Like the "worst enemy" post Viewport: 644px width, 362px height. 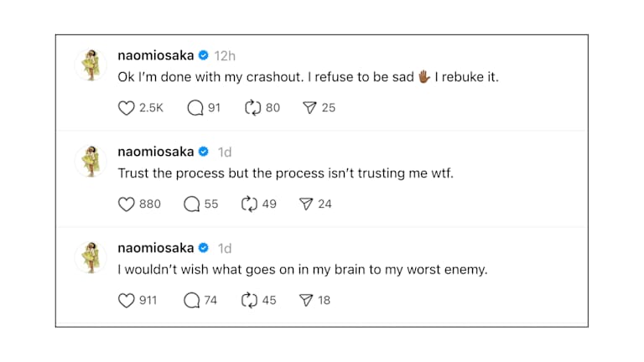click(x=127, y=300)
